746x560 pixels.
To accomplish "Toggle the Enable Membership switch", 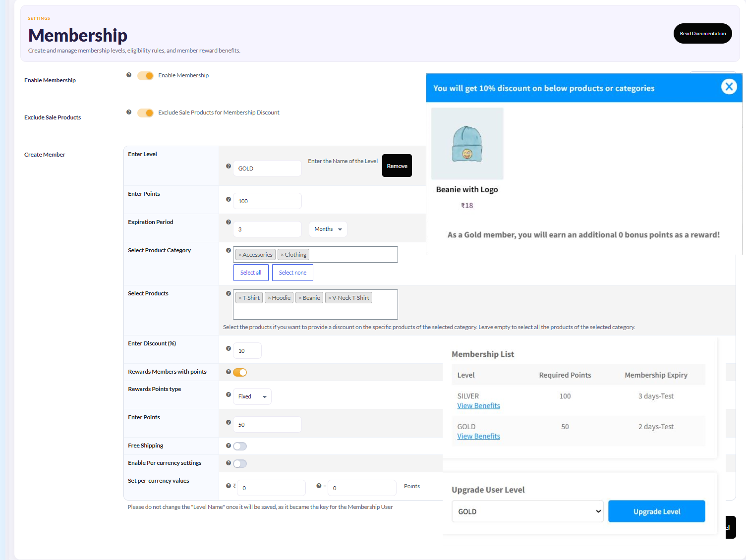I will pos(145,75).
